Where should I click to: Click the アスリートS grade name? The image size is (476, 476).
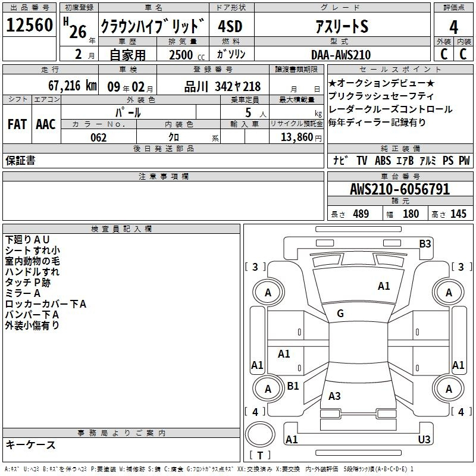(x=342, y=27)
